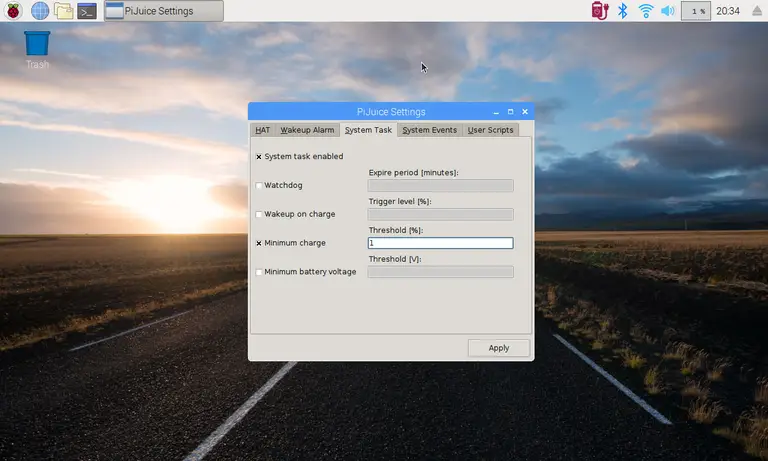The image size is (768, 461).
Task: Open the System Events tab
Action: [429, 130]
